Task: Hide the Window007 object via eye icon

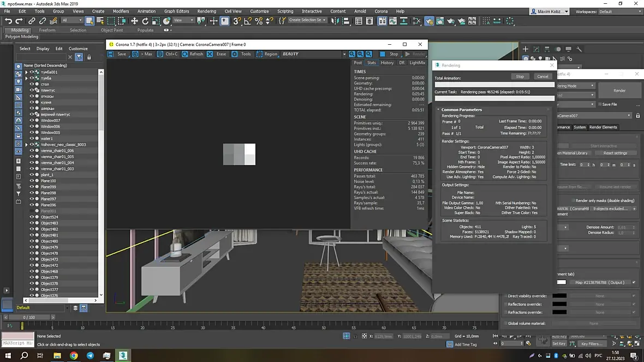Action: coord(32,121)
